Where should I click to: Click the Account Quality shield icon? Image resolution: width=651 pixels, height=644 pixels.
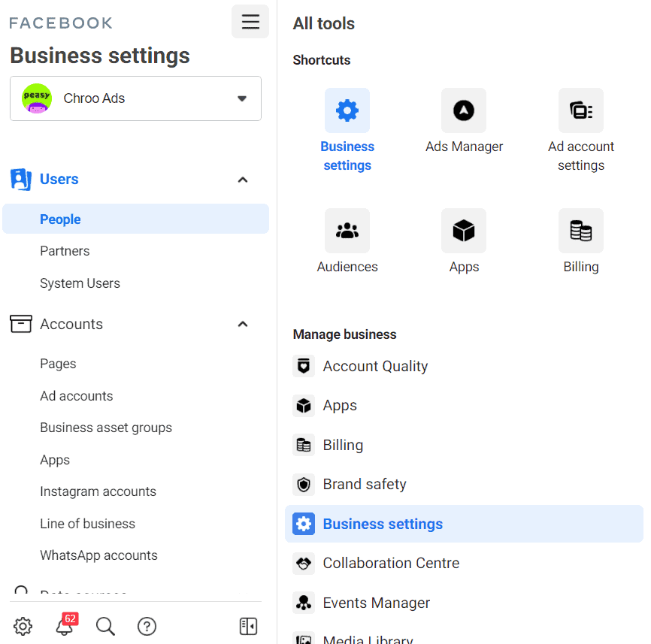click(304, 366)
